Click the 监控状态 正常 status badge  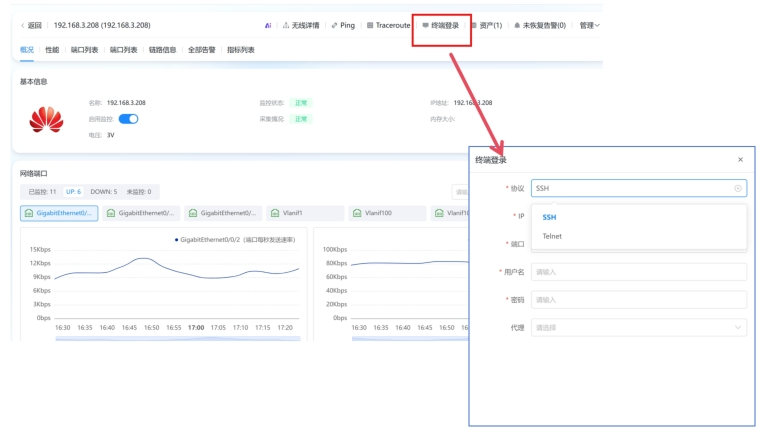pyautogui.click(x=301, y=103)
